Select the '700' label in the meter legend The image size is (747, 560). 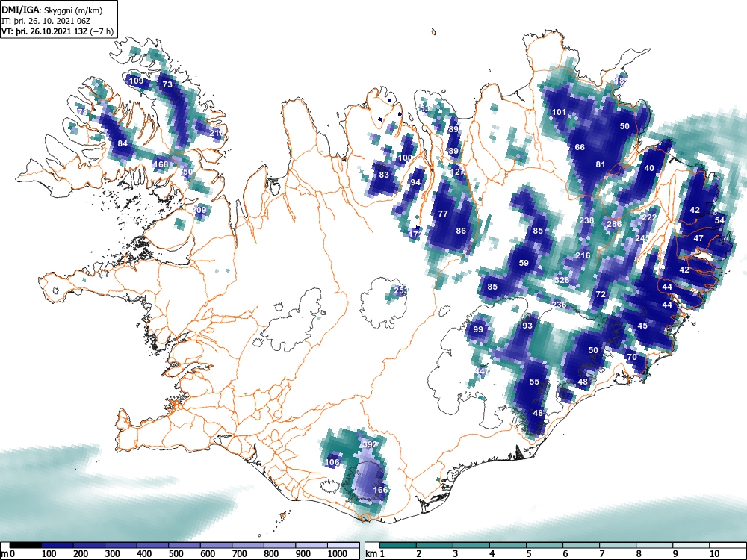(239, 554)
